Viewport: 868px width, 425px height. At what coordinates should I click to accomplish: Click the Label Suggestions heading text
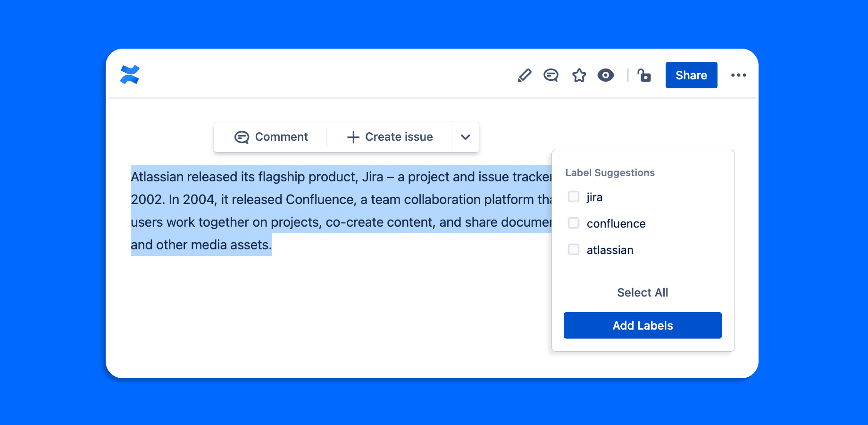610,173
